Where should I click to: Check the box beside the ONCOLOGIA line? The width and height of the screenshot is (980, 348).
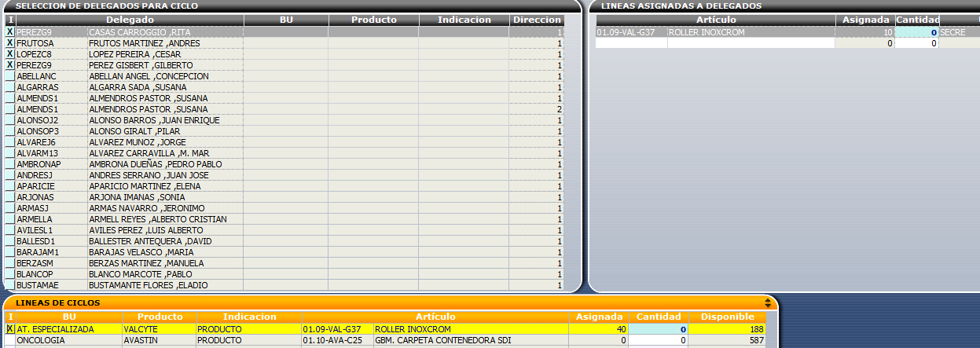[x=10, y=340]
